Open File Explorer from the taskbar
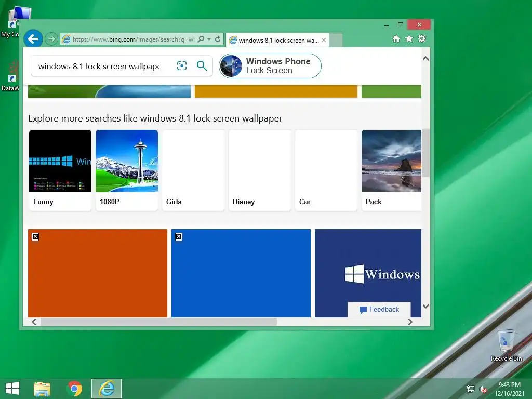 [42, 389]
